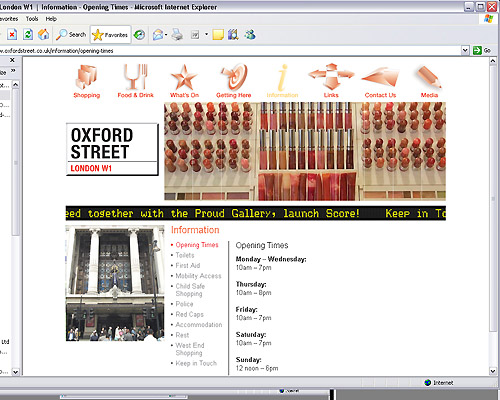Viewport: 500px width, 400px height.
Task: Expand the address bar dropdown
Action: pos(465,50)
